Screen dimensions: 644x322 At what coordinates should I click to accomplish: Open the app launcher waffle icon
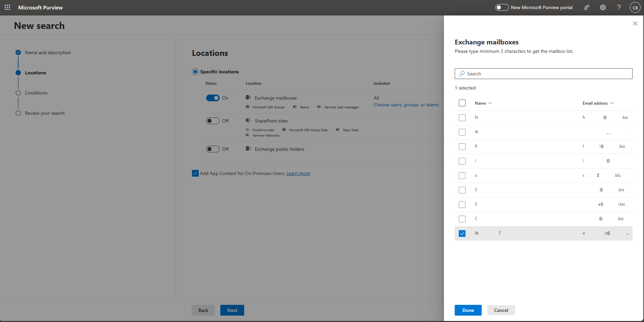tap(7, 7)
